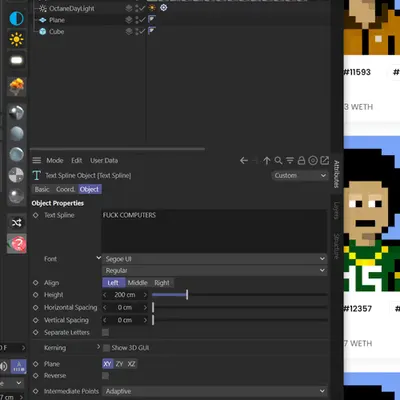Click the attribute manager hamburger menu icon

point(37,161)
